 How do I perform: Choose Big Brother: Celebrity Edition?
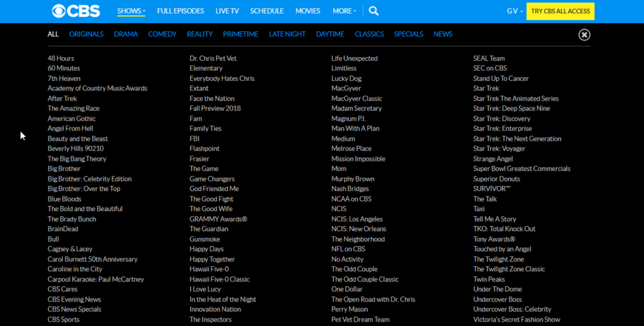click(89, 179)
